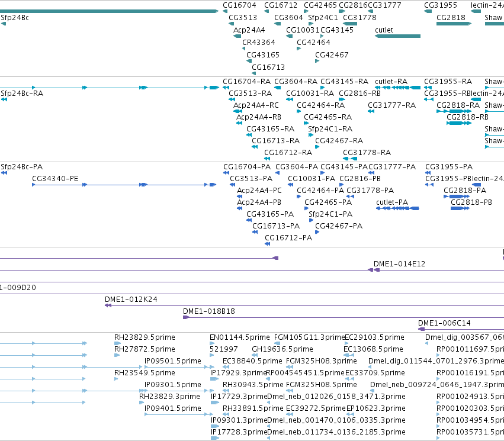Click the CG42467-PA protein label
Viewport: 504px width, 441px height.
tap(338, 226)
